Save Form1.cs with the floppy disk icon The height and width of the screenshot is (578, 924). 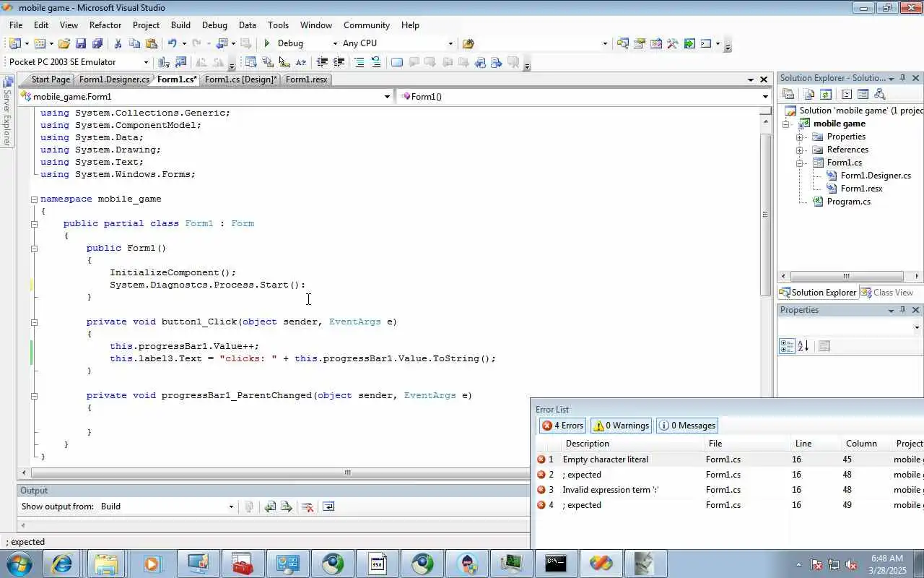[81, 43]
